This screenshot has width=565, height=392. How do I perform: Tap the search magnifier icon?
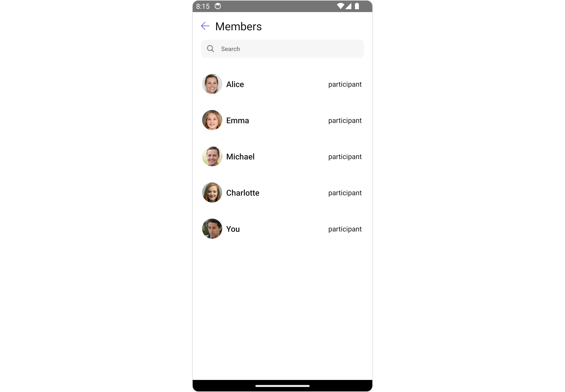[x=210, y=49]
